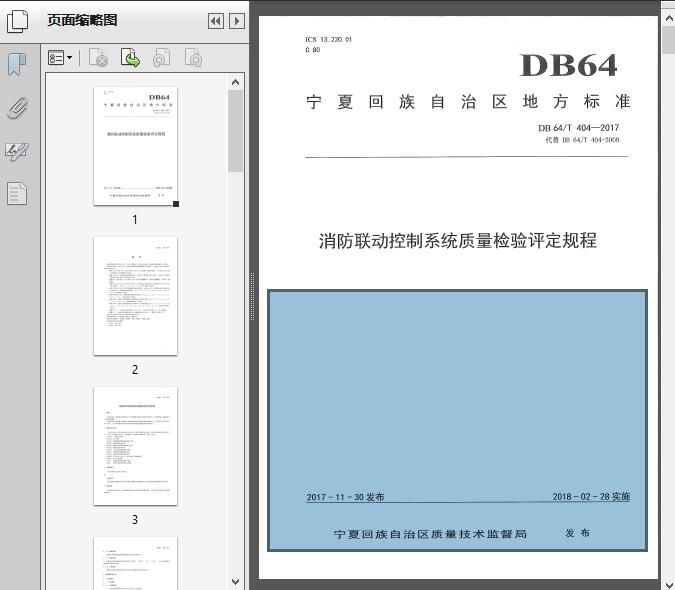Click thumbnail panel scroll down arrow
The width and height of the screenshot is (675, 590).
click(235, 582)
